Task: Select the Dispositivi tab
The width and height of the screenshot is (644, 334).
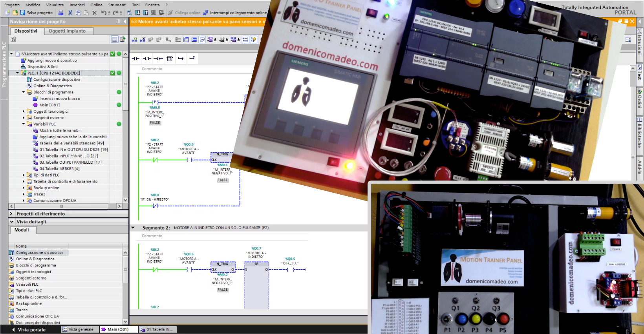Action: tap(26, 31)
